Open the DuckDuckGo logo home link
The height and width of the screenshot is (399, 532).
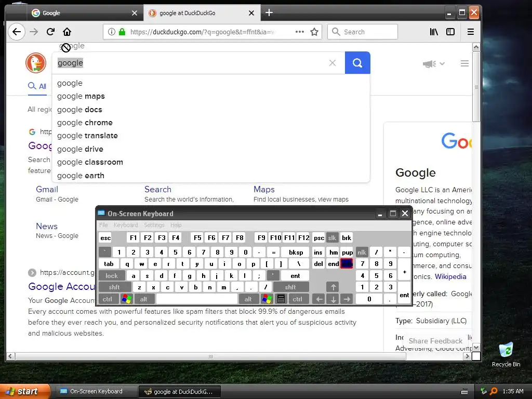(x=36, y=63)
